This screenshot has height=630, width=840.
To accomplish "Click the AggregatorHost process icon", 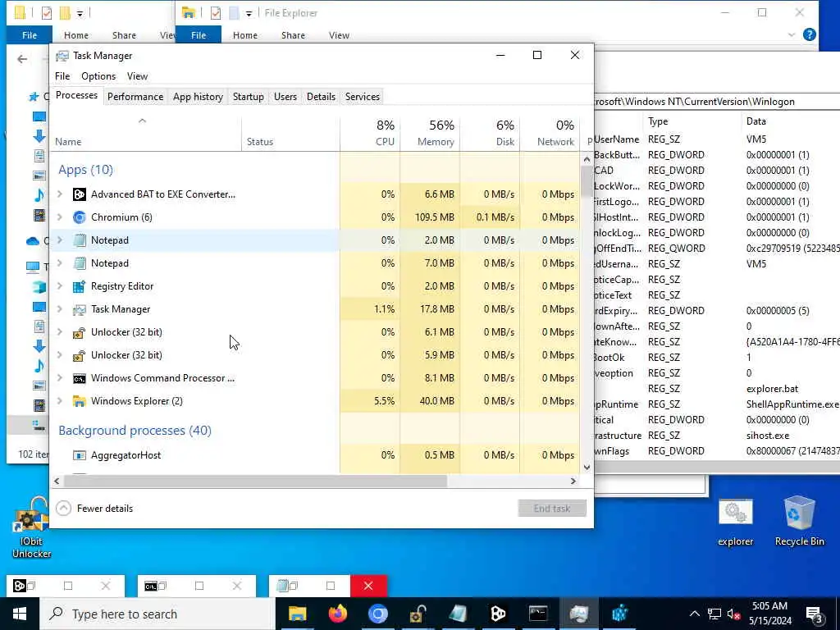I will (x=80, y=455).
